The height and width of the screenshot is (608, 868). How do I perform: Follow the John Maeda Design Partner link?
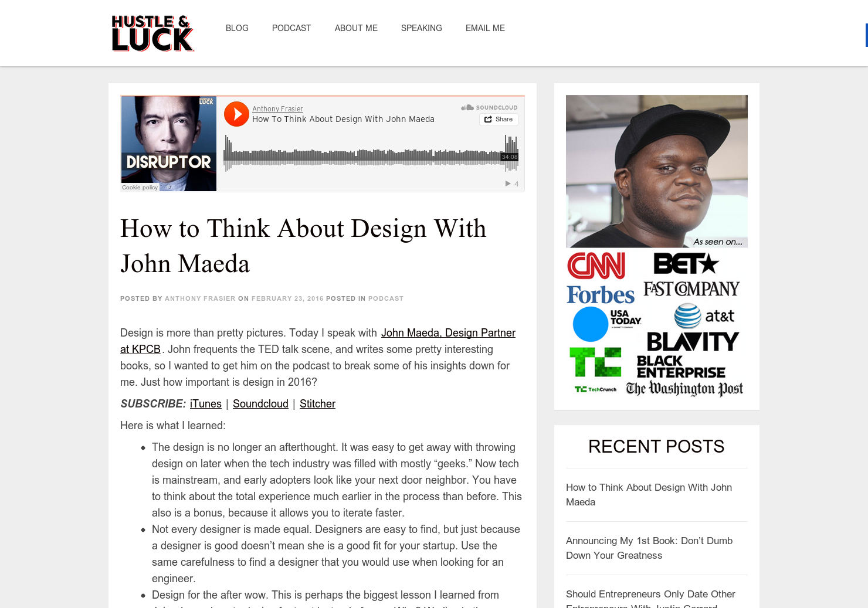point(448,333)
